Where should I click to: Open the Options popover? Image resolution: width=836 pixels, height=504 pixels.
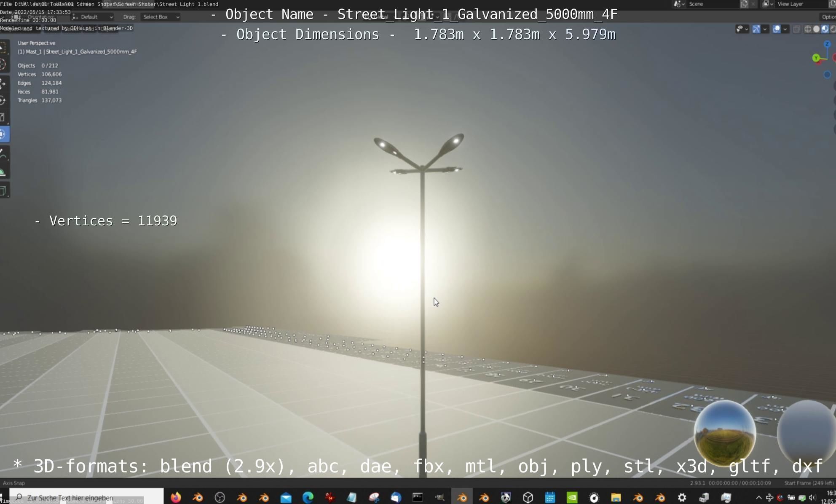[828, 17]
